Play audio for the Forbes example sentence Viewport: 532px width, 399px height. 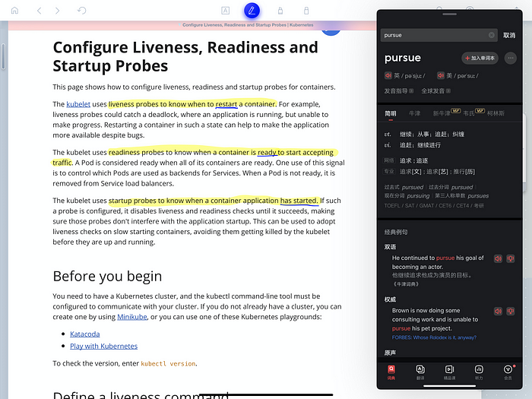coord(498,311)
